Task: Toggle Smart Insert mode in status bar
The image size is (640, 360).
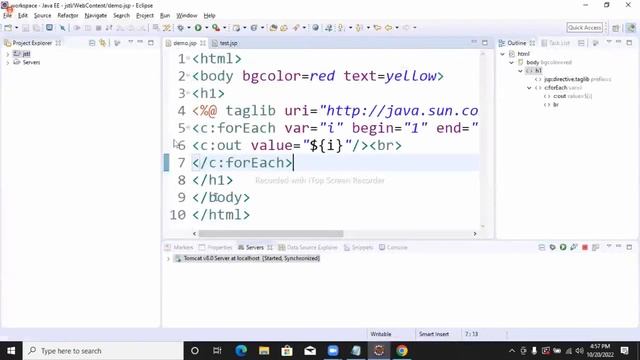Action: [434, 334]
